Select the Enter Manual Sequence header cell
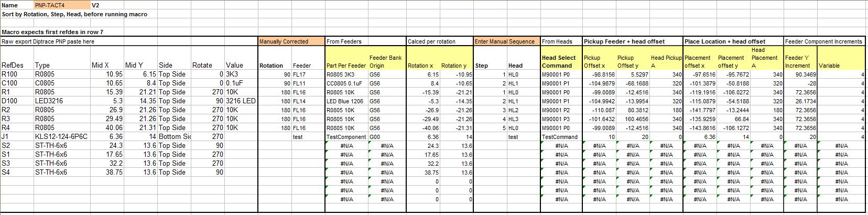The height and width of the screenshot is (215, 868). 506,41
